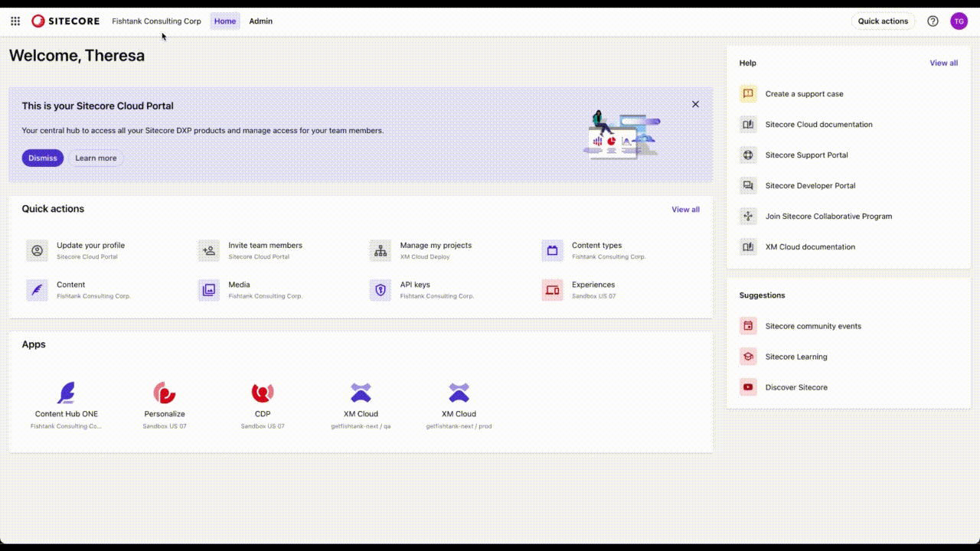
Task: Open XM Cloud for getfishtank-next qa
Action: tap(360, 393)
